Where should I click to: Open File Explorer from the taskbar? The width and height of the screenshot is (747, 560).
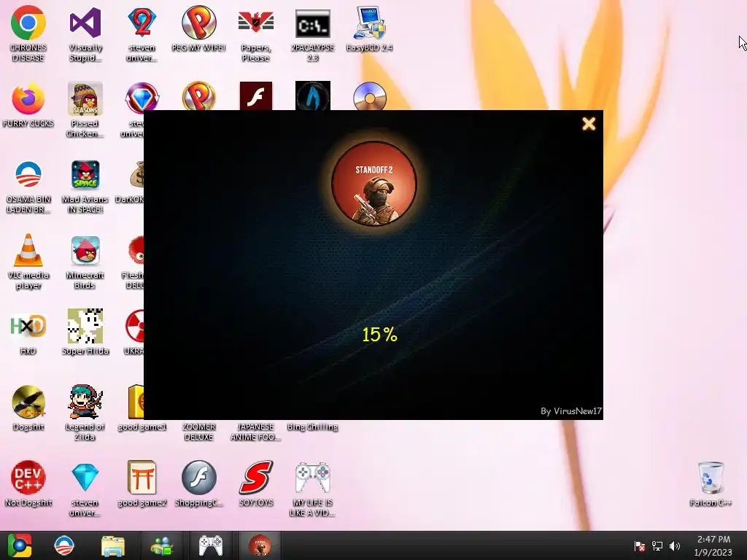point(113,546)
